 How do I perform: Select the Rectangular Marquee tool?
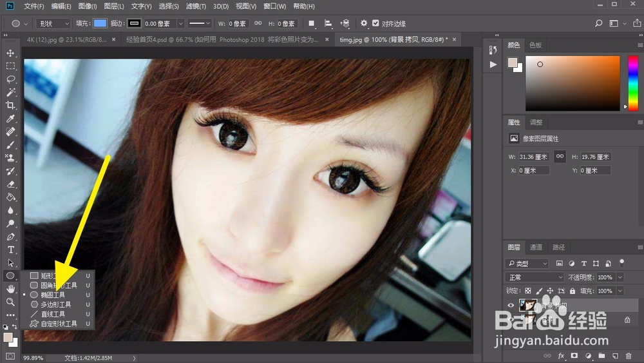11,66
